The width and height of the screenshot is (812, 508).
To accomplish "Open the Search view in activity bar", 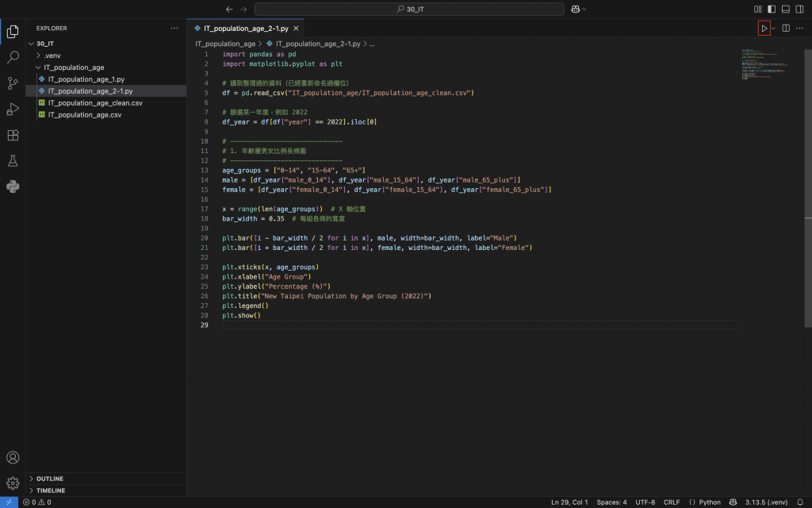I will (x=13, y=58).
